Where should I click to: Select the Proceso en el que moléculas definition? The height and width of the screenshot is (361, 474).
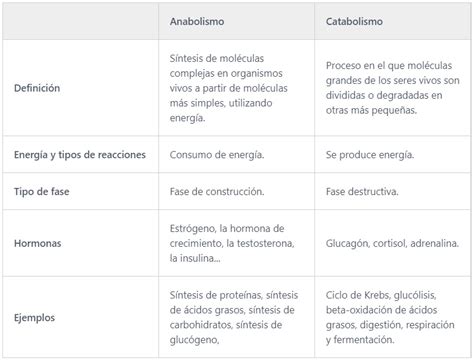393,88
